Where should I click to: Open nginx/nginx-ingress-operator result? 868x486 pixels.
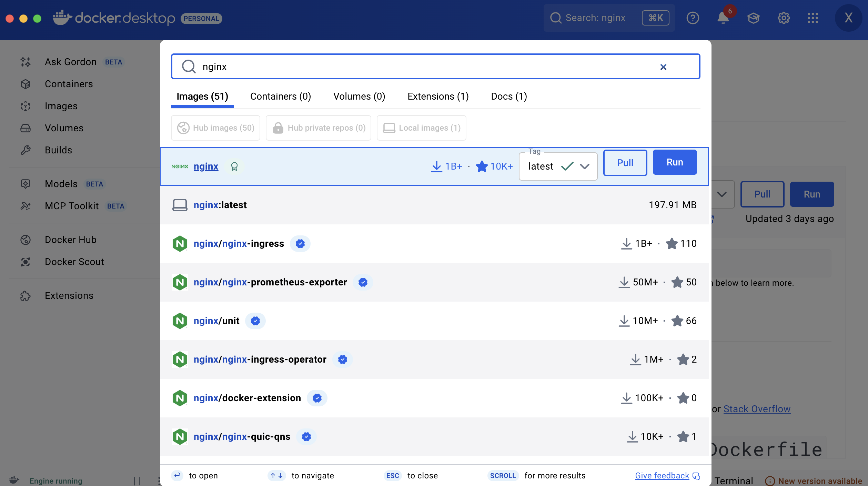pos(434,360)
